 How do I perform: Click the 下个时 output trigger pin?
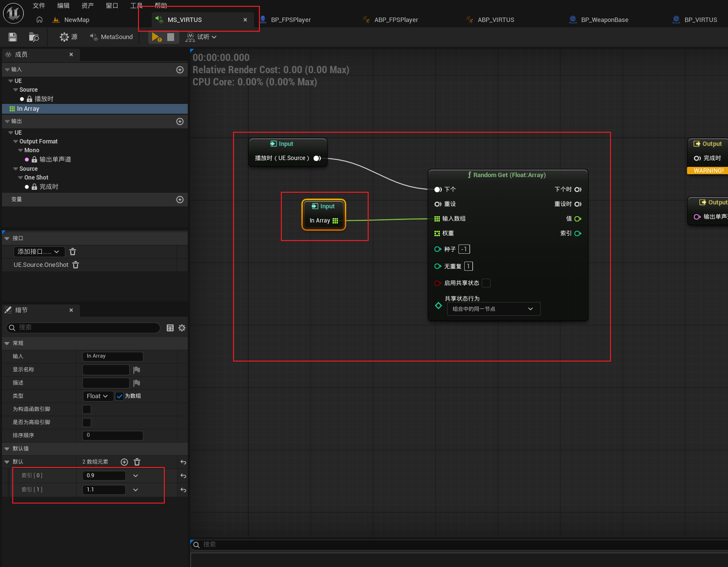[578, 189]
